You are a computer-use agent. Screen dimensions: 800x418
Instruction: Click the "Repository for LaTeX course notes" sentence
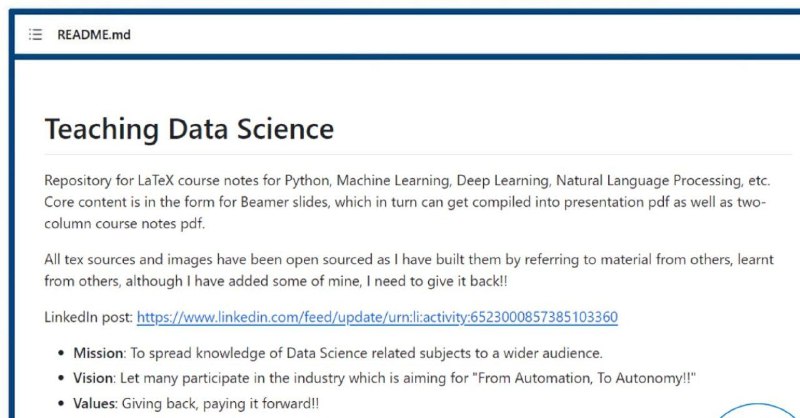407,180
